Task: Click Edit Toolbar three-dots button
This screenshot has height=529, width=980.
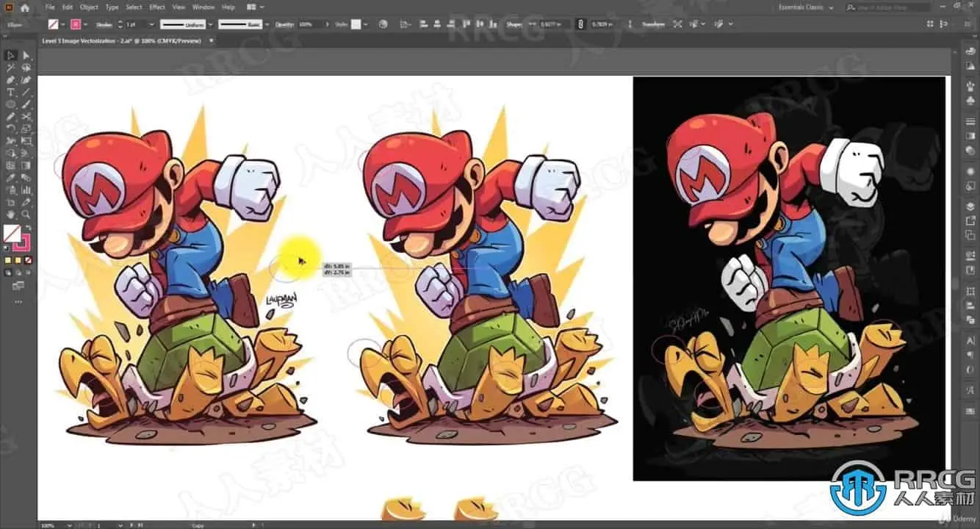Action: pos(18,301)
